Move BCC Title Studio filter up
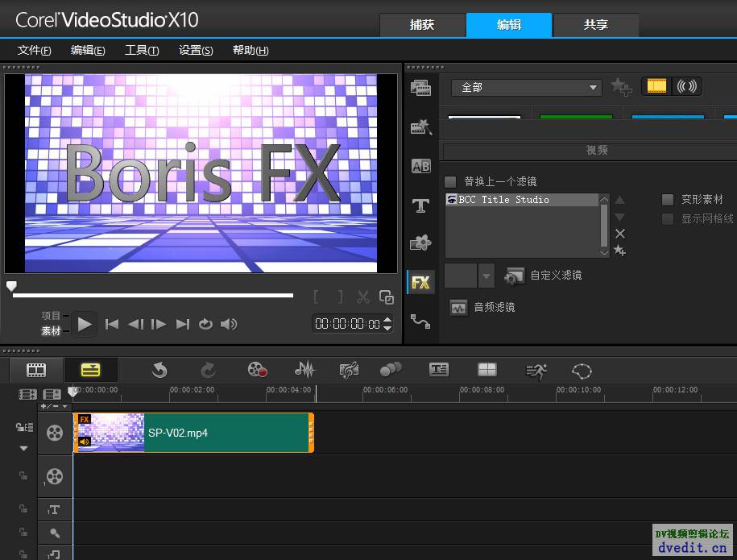 pos(620,201)
